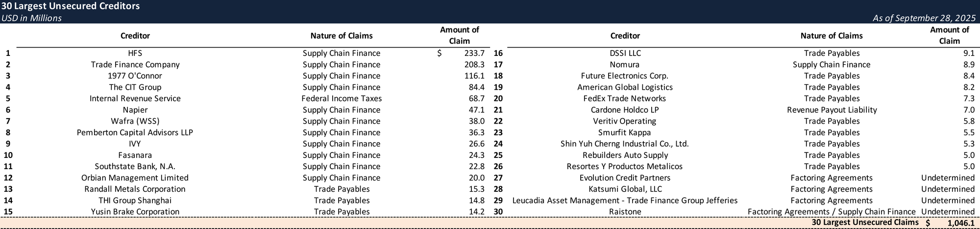Select the Randall Metals Corporation cell
Image resolution: width=980 pixels, height=229 pixels.
[x=135, y=189]
